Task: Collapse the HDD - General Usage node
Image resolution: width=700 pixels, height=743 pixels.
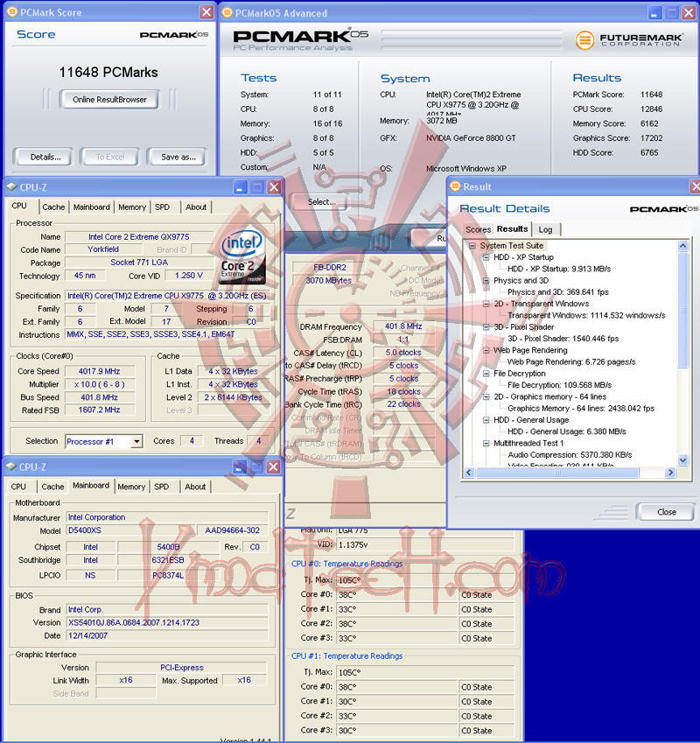Action: (x=486, y=420)
